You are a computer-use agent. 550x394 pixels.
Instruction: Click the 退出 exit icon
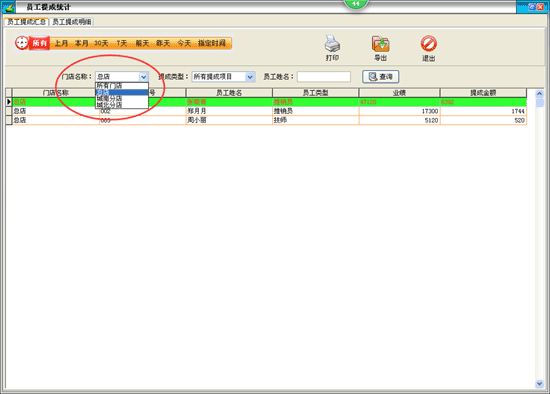tap(429, 44)
